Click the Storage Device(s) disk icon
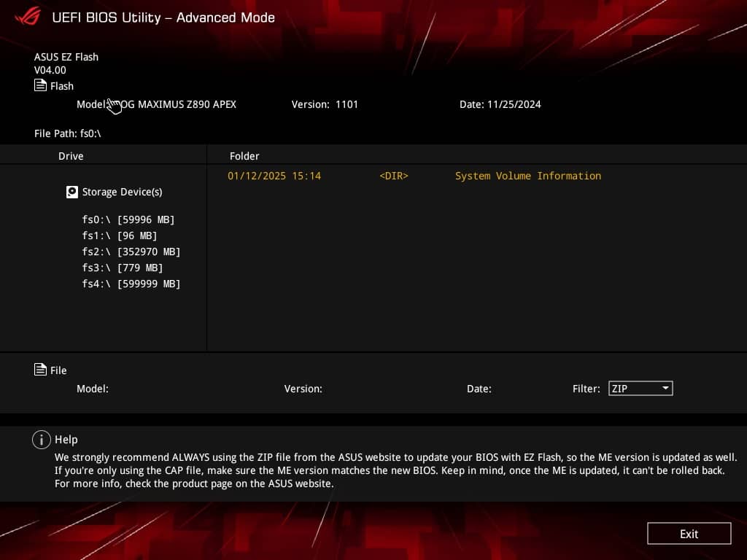Viewport: 747px width, 560px height. click(x=72, y=192)
